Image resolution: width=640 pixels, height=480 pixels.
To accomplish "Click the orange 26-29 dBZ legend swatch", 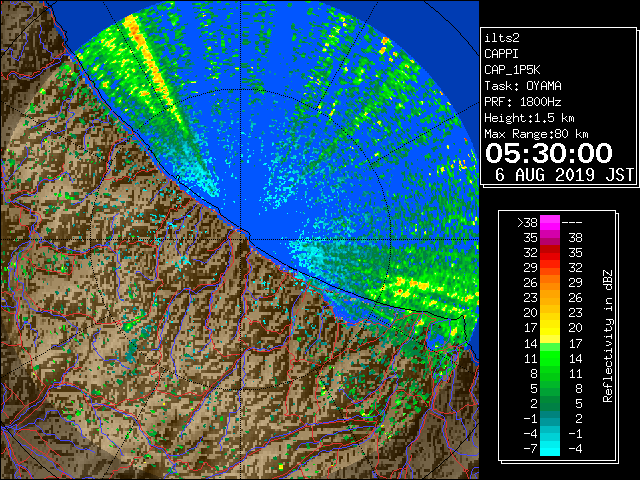I will (550, 283).
